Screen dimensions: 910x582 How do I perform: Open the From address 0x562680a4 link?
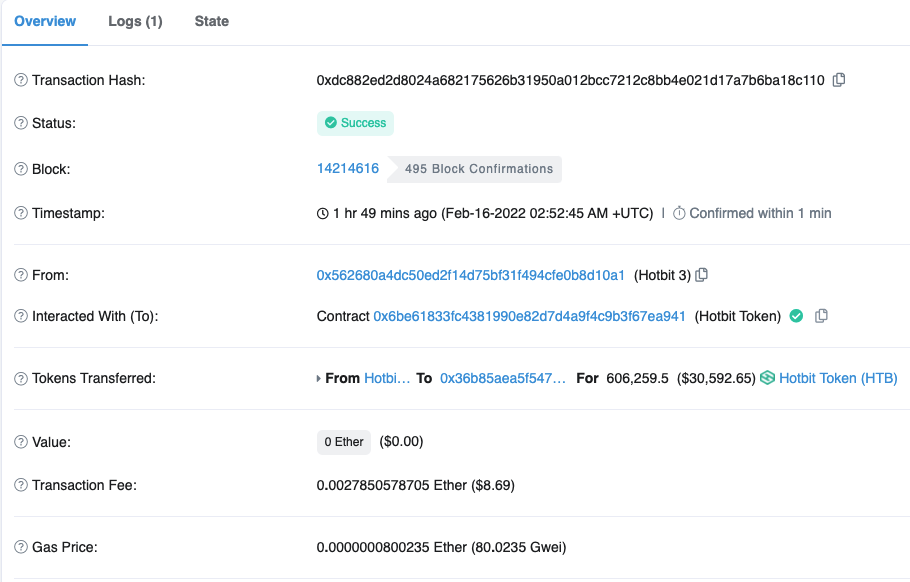471,275
